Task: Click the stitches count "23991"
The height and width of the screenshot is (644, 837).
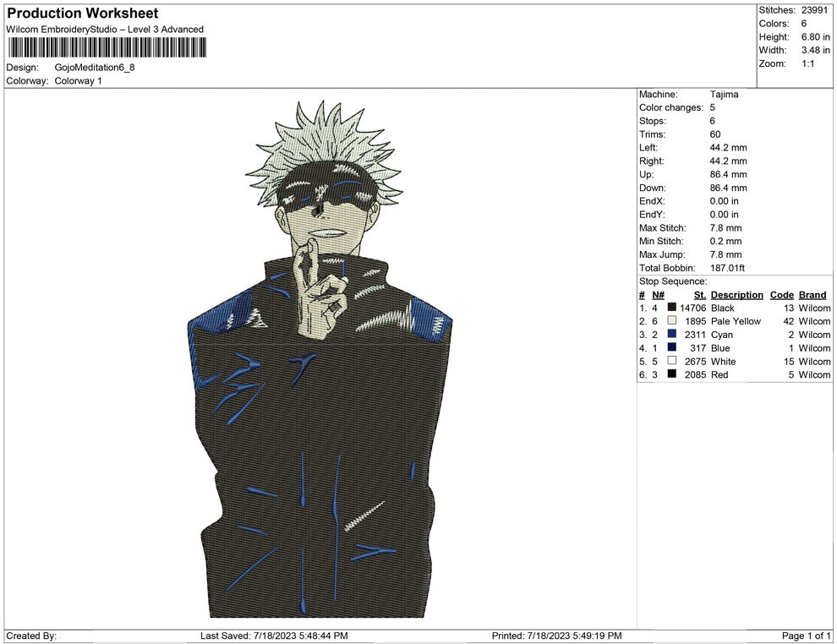Action: point(814,10)
